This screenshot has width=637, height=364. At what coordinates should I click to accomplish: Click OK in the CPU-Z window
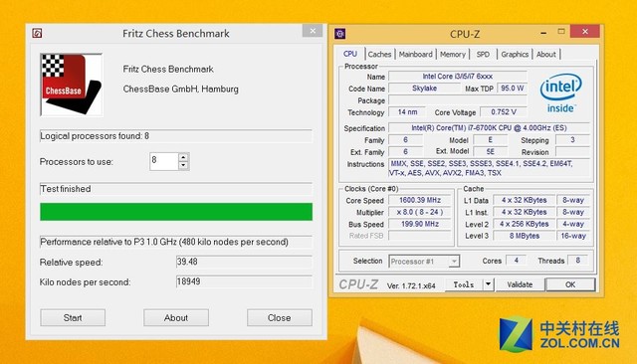(x=570, y=284)
